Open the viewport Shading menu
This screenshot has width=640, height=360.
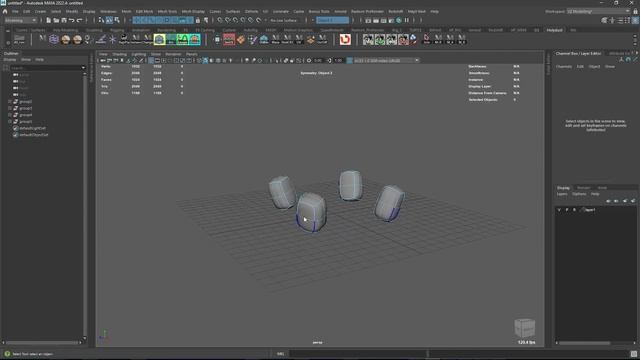[120, 54]
